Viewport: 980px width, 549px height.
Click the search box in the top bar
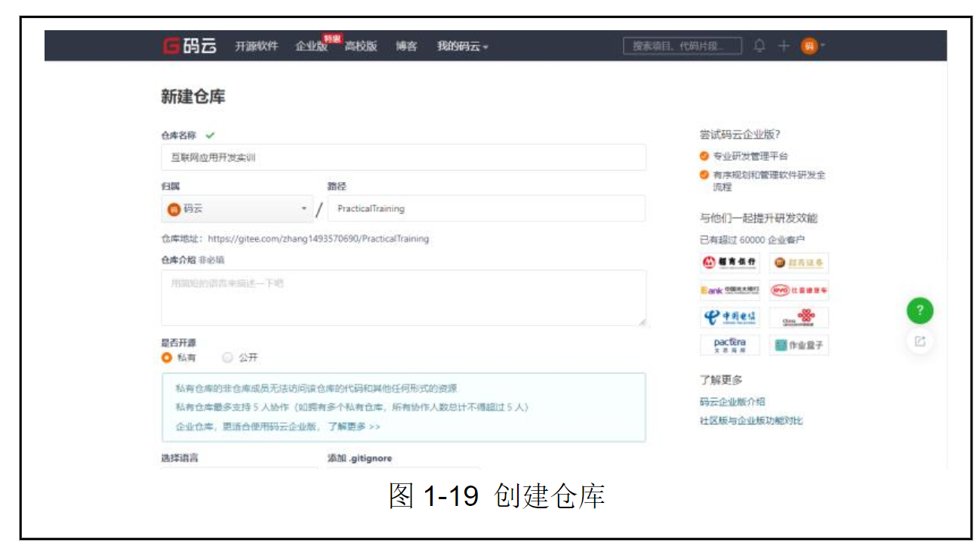(682, 46)
